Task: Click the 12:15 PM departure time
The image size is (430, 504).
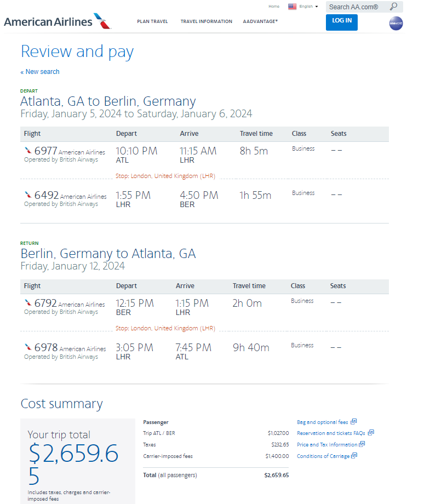Action: 135,303
